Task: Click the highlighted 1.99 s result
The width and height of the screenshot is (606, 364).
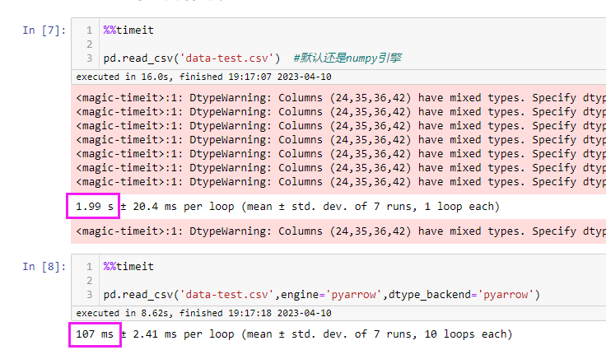Action: (93, 206)
